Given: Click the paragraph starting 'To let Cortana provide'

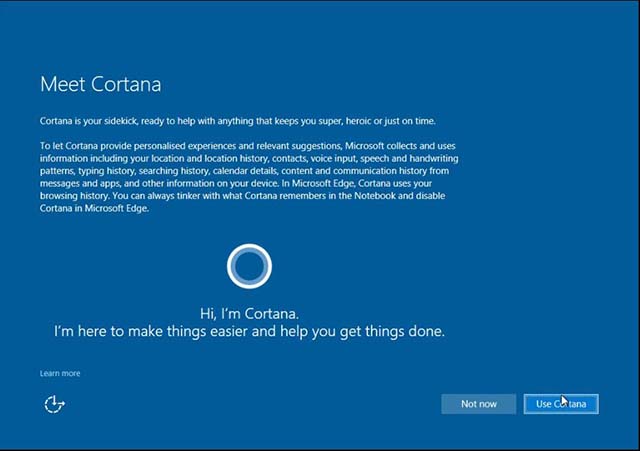Looking at the screenshot, I should (x=249, y=177).
